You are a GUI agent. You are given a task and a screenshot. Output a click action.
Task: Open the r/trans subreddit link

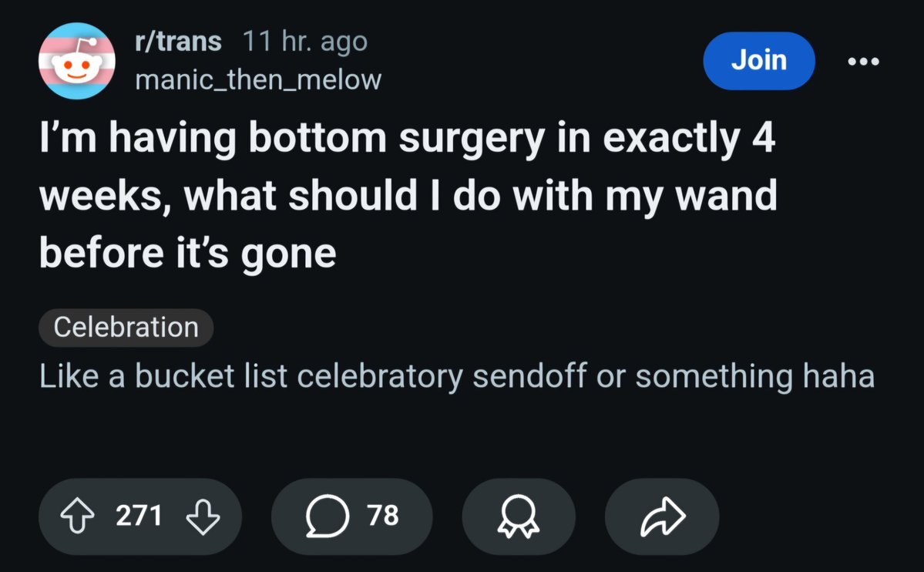pos(178,42)
